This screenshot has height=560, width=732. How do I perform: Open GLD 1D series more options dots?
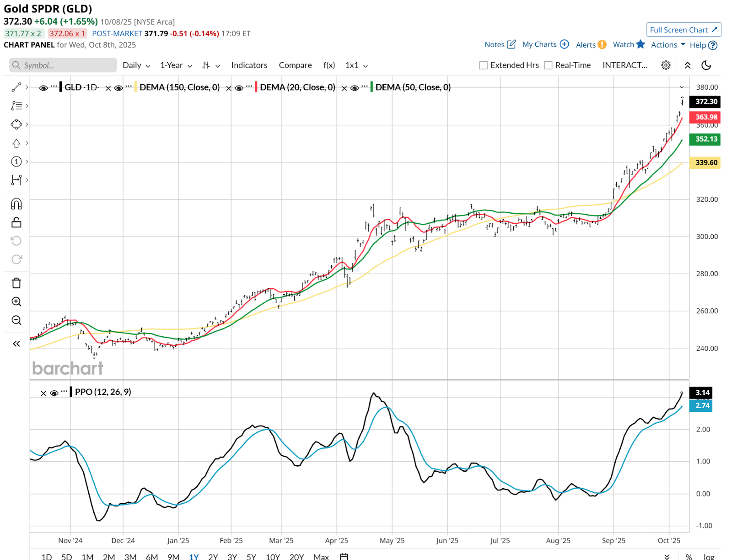54,86
